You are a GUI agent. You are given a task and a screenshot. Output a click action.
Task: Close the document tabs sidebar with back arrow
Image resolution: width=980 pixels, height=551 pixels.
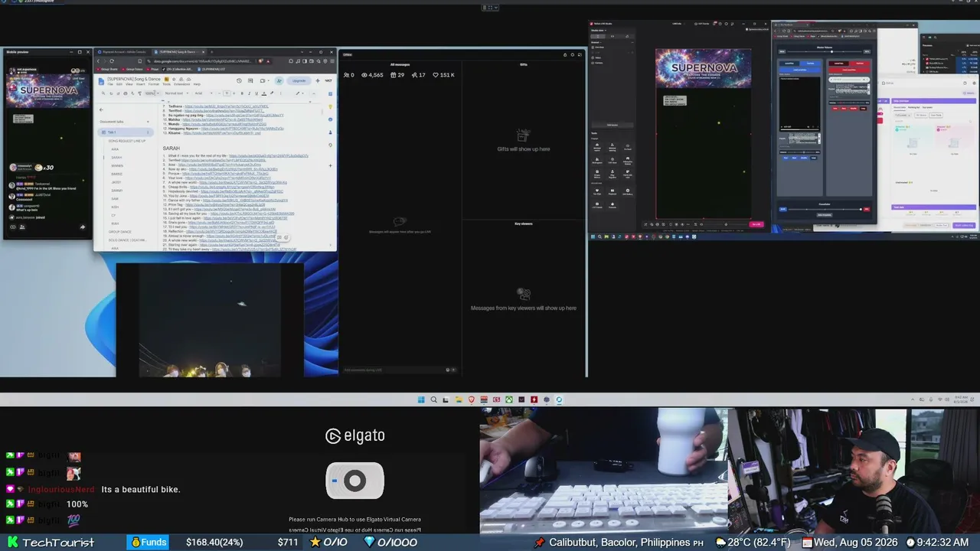pos(101,109)
